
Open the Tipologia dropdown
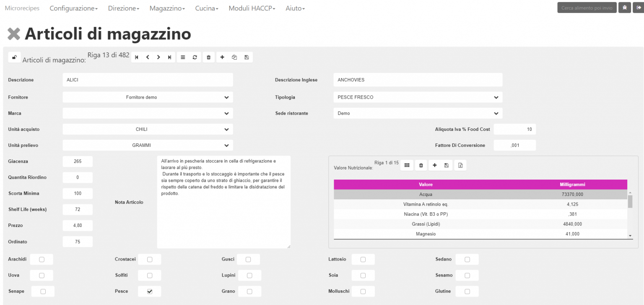[418, 97]
